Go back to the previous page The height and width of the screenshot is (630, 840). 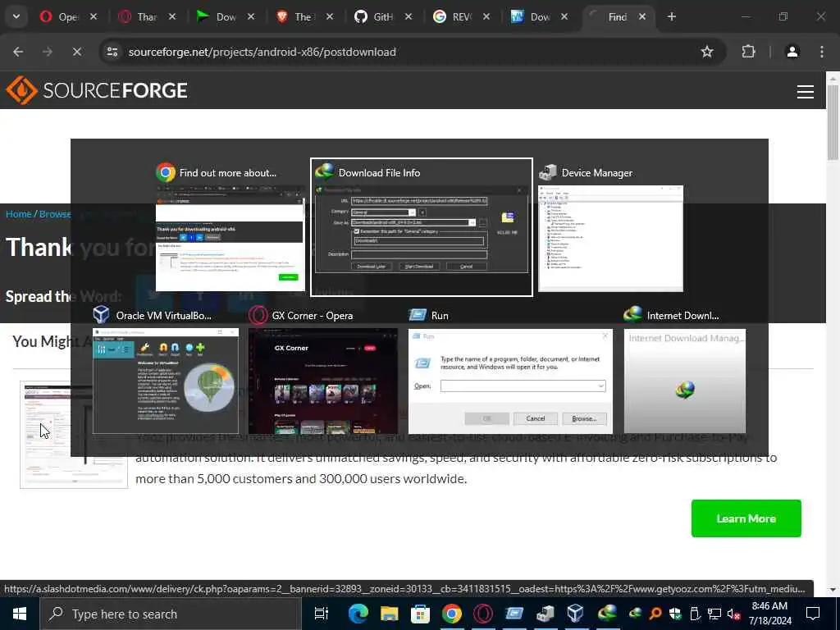click(x=18, y=52)
